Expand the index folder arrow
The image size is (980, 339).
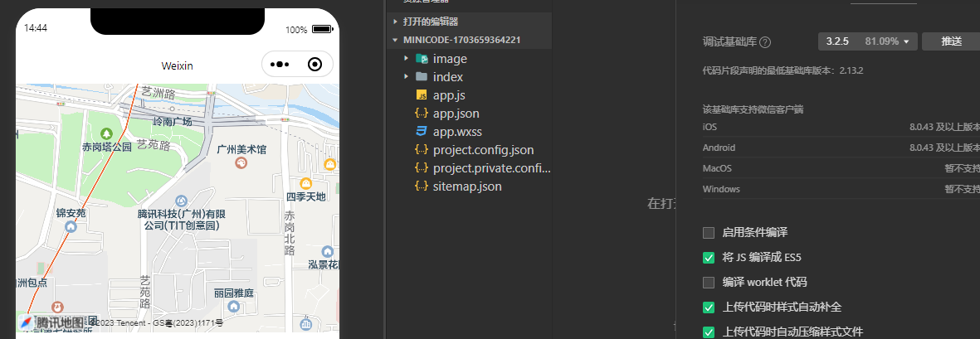pyautogui.click(x=407, y=77)
